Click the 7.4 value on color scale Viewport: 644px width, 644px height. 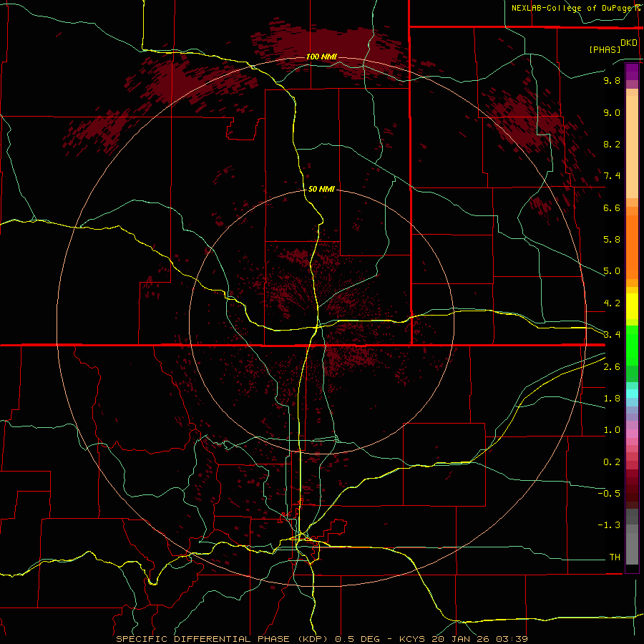pos(612,176)
